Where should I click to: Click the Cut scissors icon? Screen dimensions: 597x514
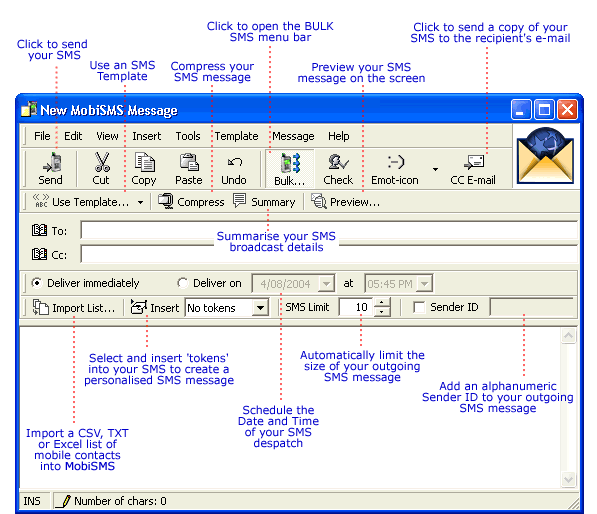click(x=102, y=162)
